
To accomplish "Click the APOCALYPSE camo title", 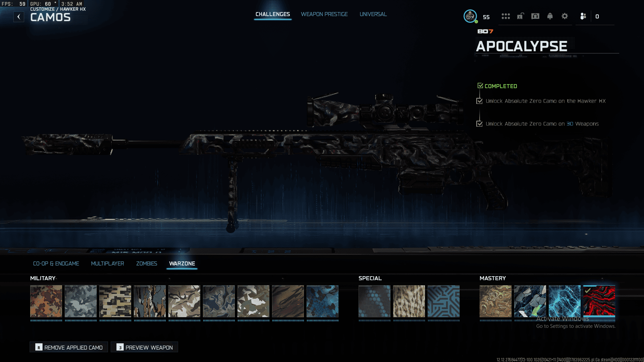I will tap(522, 46).
